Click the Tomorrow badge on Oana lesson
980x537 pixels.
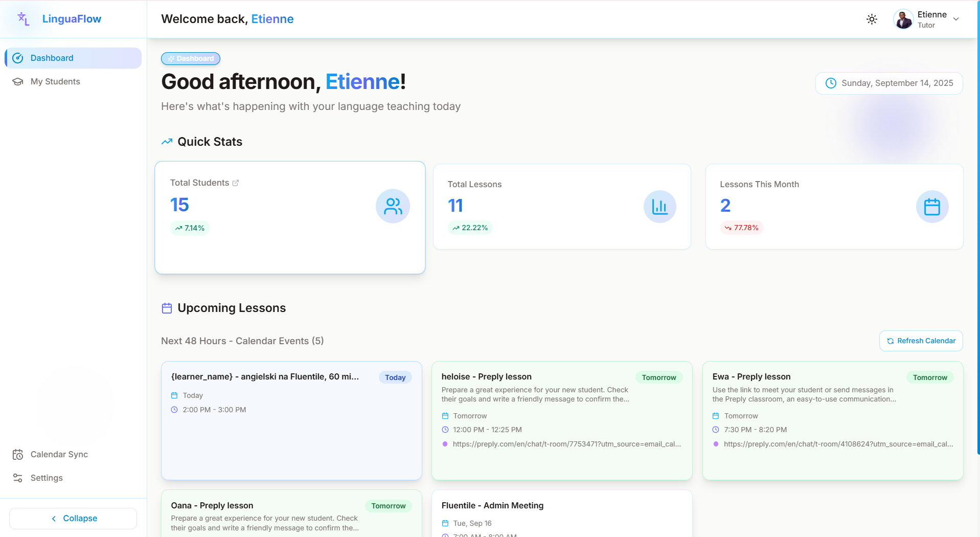(x=389, y=506)
